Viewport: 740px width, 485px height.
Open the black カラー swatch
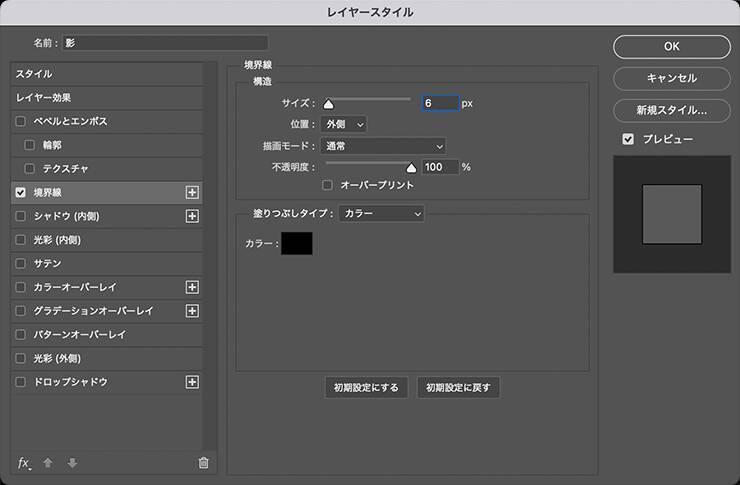297,243
